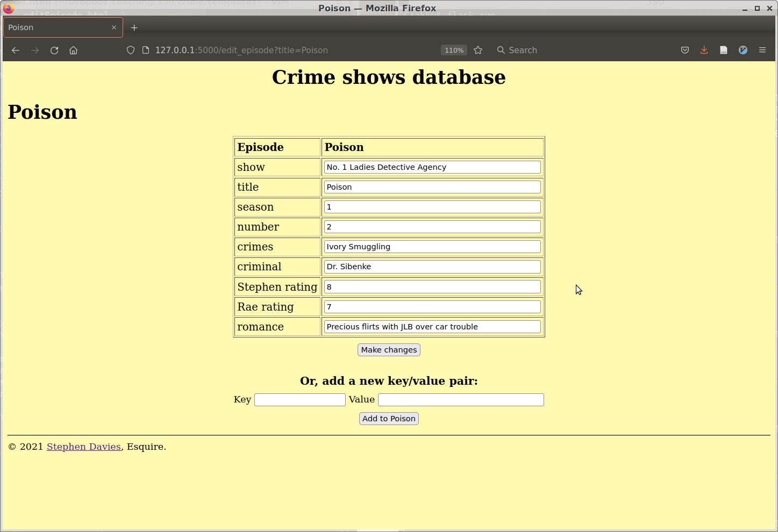
Task: Select the Poison browser tab
Action: click(54, 27)
